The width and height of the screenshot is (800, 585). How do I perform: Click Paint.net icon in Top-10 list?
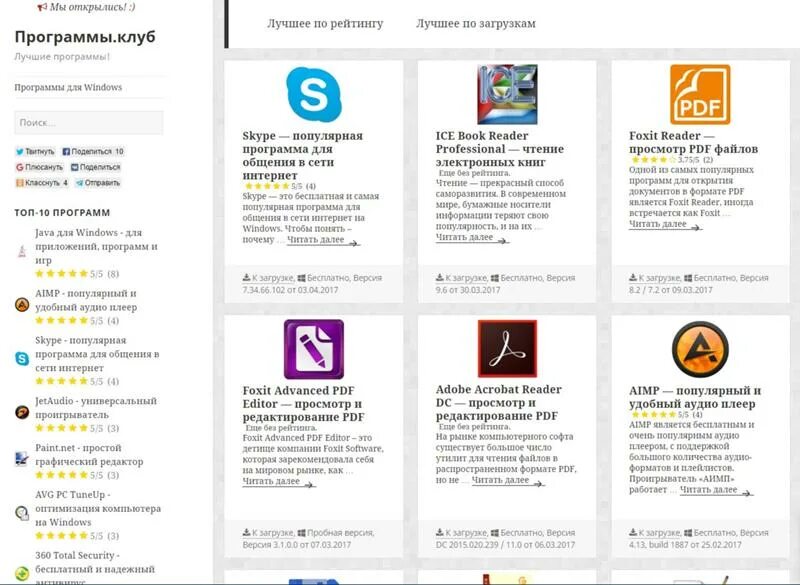click(x=22, y=459)
